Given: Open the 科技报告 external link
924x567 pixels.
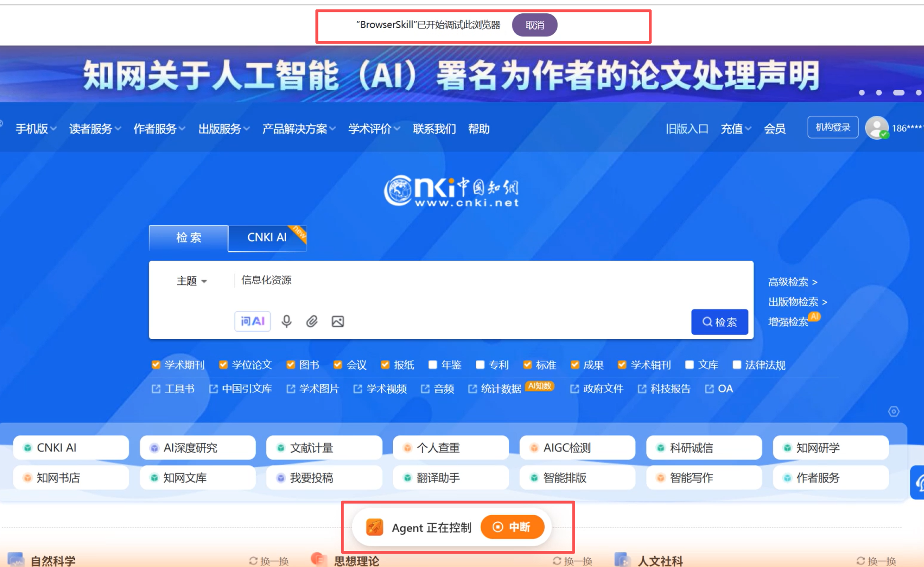Looking at the screenshot, I should 664,389.
